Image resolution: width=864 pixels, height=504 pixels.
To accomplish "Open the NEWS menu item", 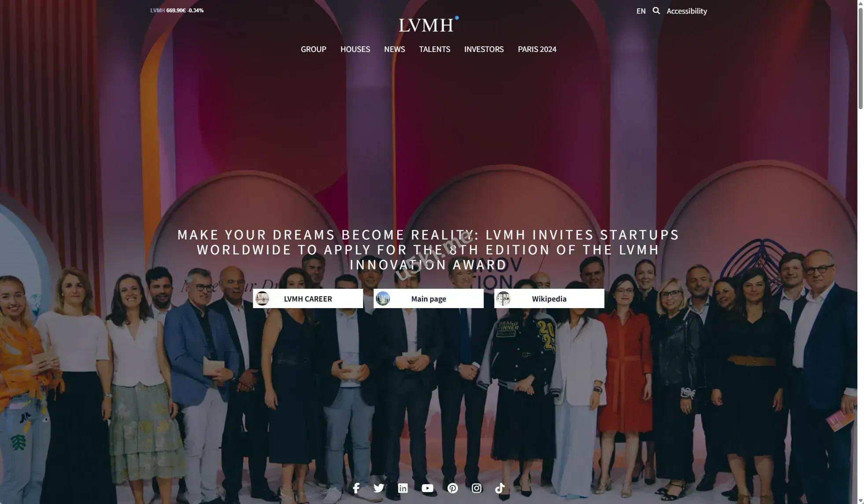I will click(x=395, y=49).
